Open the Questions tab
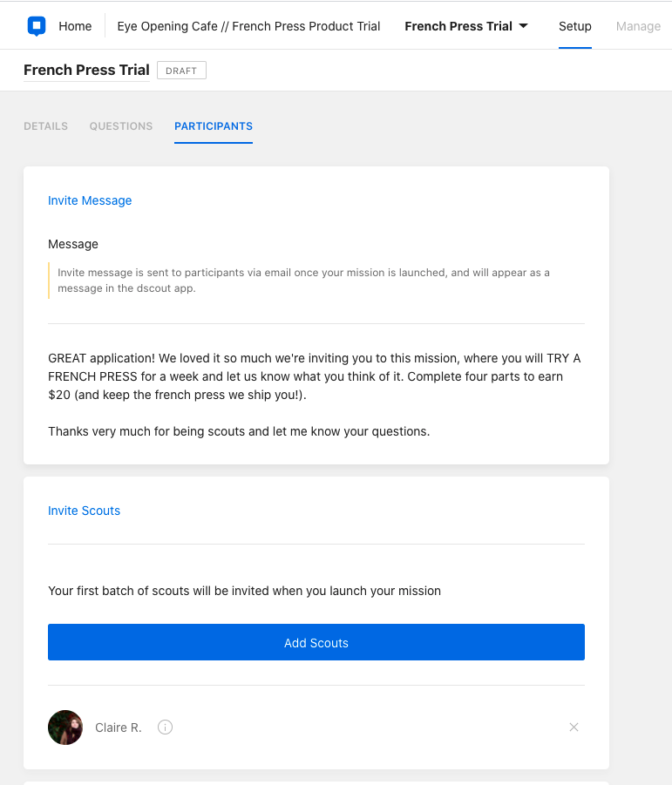 tap(120, 126)
